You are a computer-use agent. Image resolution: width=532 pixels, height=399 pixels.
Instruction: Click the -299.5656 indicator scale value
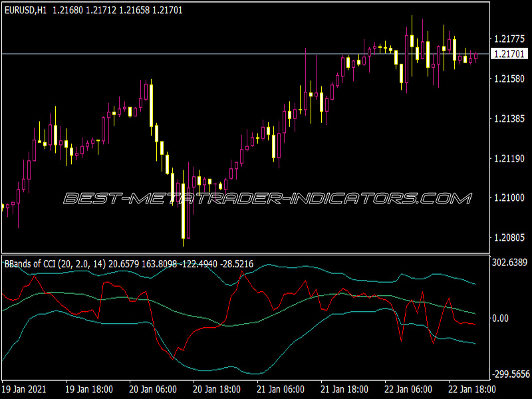click(511, 374)
